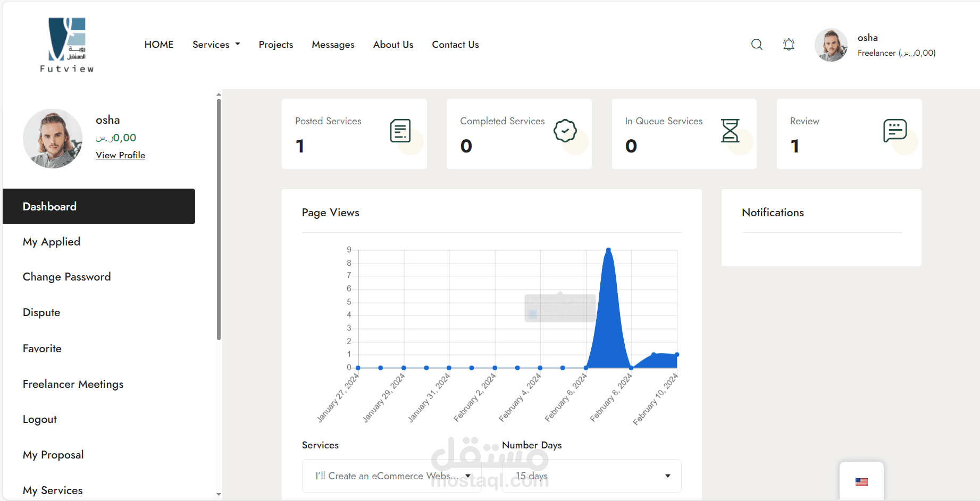Click the sidebar scroll down arrow
Screen dimensions: 980x501
pyautogui.click(x=219, y=494)
